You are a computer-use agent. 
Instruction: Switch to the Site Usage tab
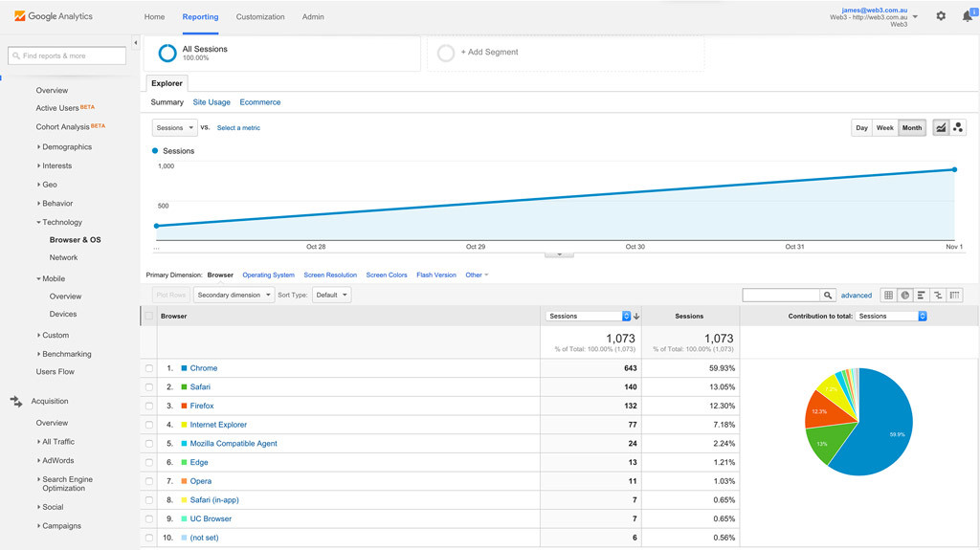(212, 102)
